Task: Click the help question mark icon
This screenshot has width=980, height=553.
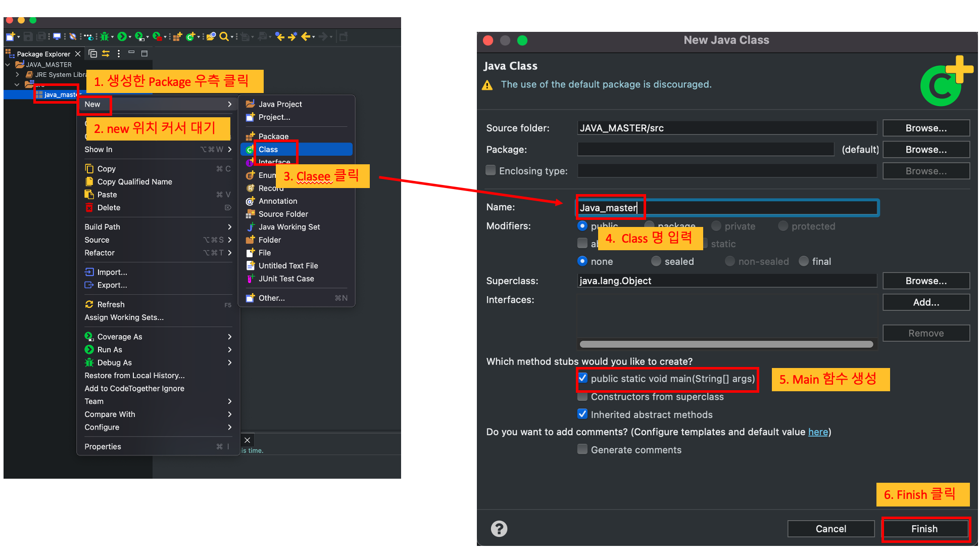Action: (499, 529)
